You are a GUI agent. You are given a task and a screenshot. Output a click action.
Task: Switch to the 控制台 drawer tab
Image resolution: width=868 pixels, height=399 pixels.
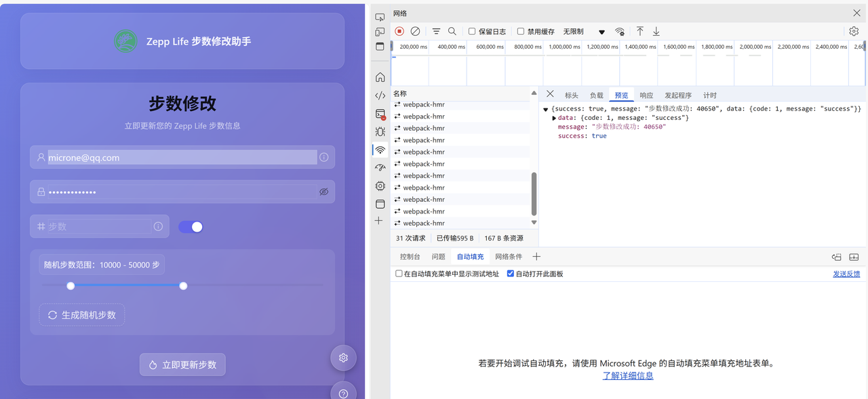[x=410, y=257]
